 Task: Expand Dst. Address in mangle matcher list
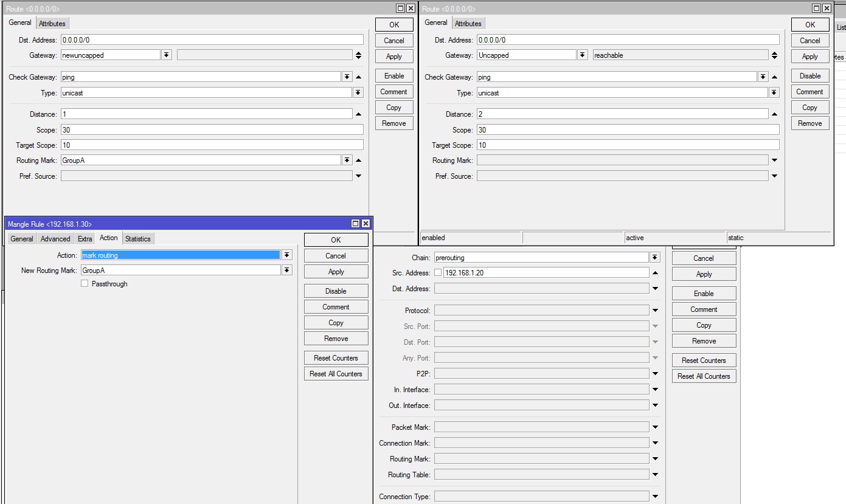(655, 289)
